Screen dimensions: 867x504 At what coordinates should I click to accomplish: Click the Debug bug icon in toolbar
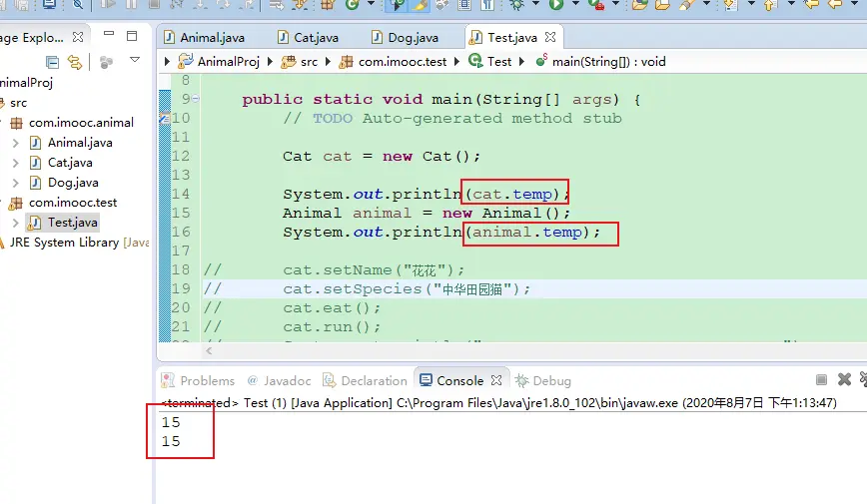pos(516,5)
